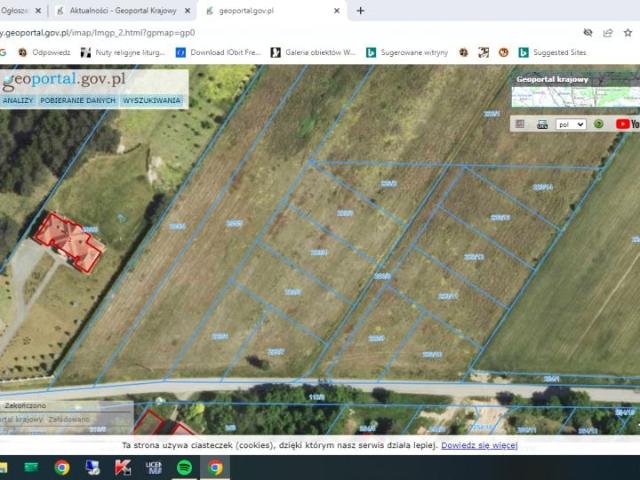
Task: Open the WYSZUKIWANIA menu
Action: click(x=151, y=100)
